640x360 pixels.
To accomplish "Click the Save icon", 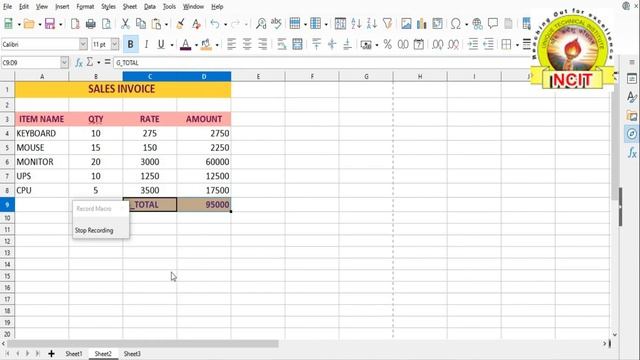I will 50,24.
